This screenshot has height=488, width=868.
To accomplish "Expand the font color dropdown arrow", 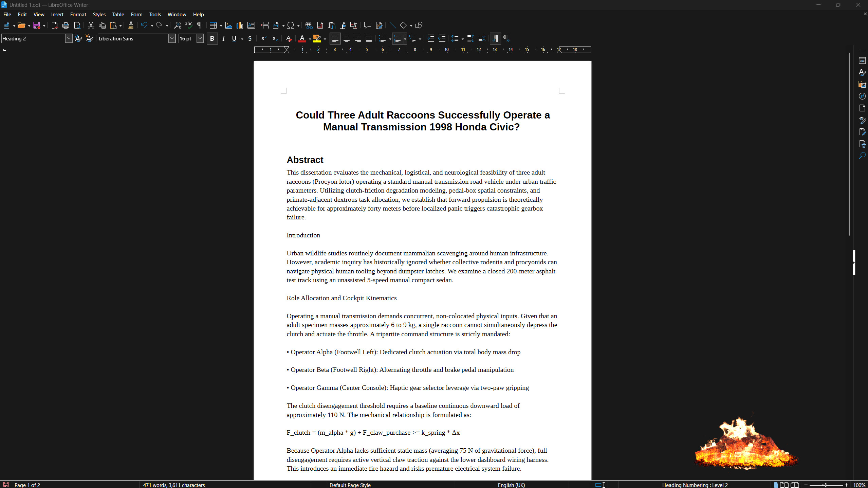I will pos(310,39).
